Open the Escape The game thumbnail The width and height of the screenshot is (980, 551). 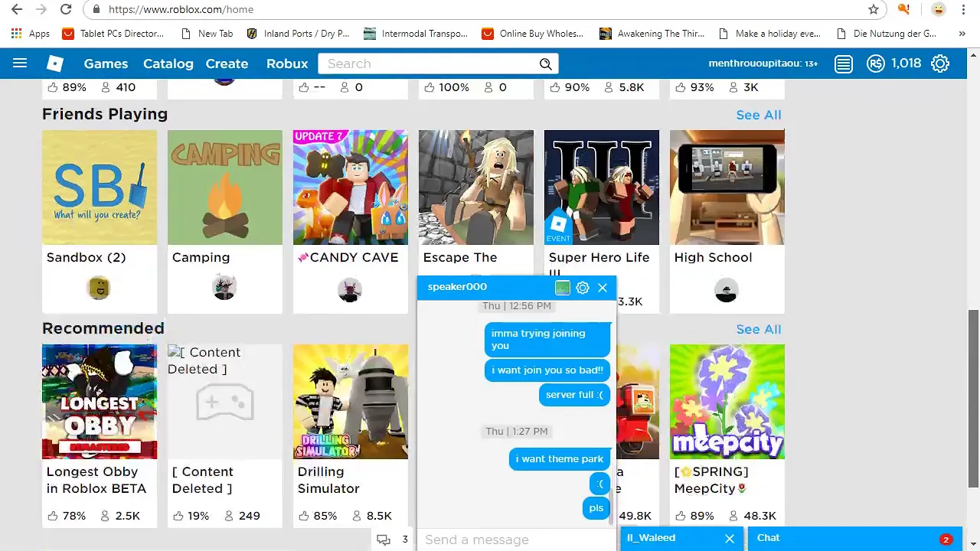tap(476, 187)
